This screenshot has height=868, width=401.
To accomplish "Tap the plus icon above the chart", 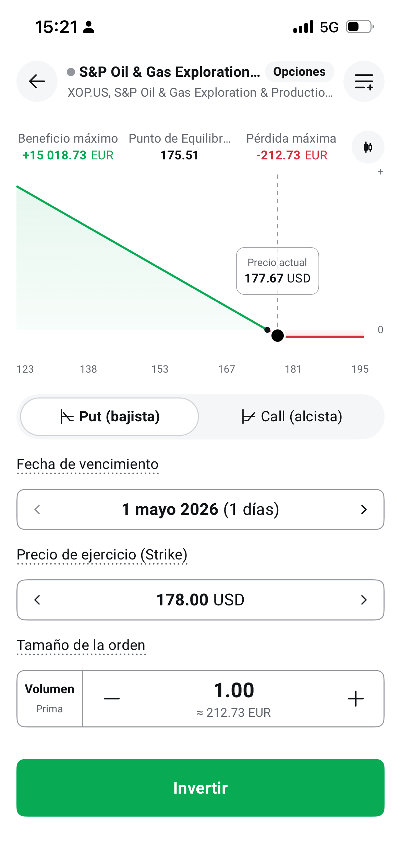I will point(380,172).
